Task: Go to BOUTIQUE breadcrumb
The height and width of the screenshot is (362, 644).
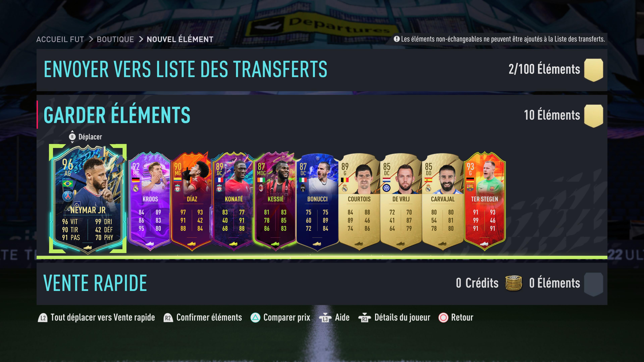Action: (x=115, y=40)
